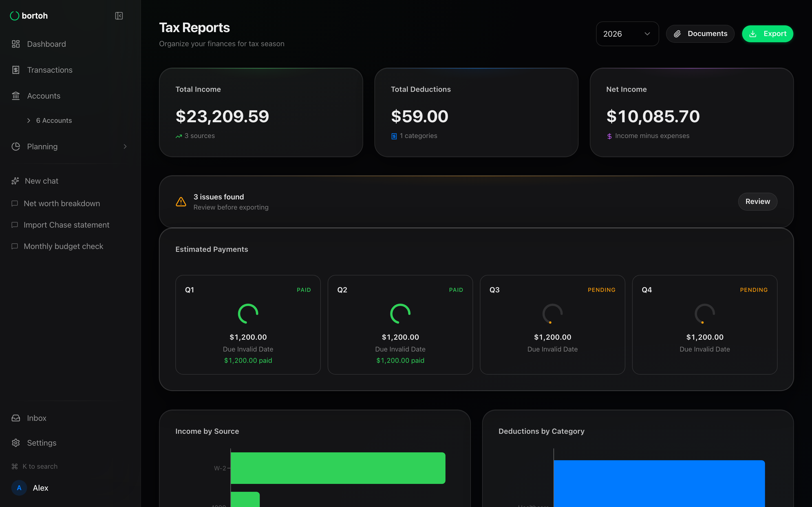812x507 pixels.
Task: Click the Documents button
Action: click(700, 34)
